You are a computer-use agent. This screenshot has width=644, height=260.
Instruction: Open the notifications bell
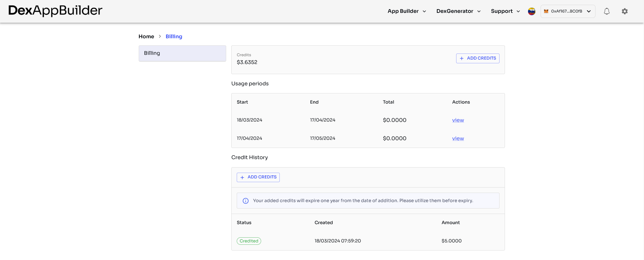point(606,11)
